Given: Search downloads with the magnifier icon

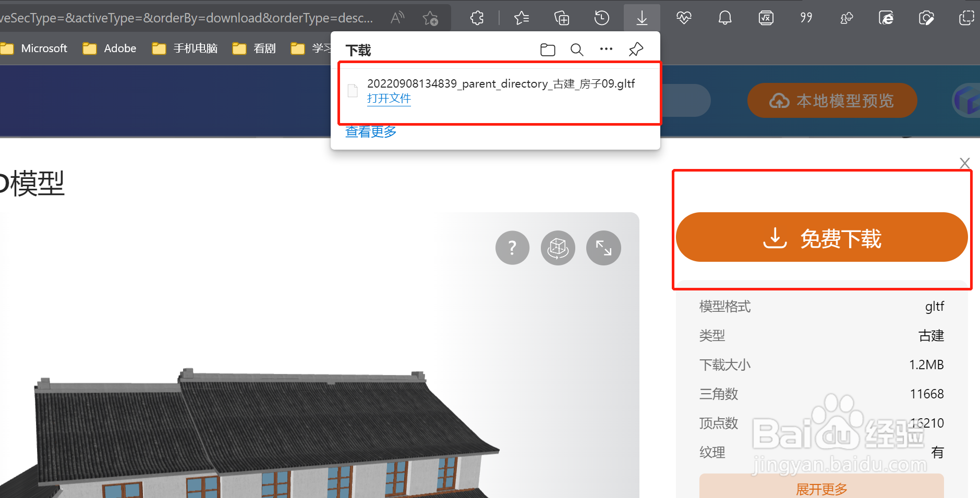Looking at the screenshot, I should click(577, 50).
